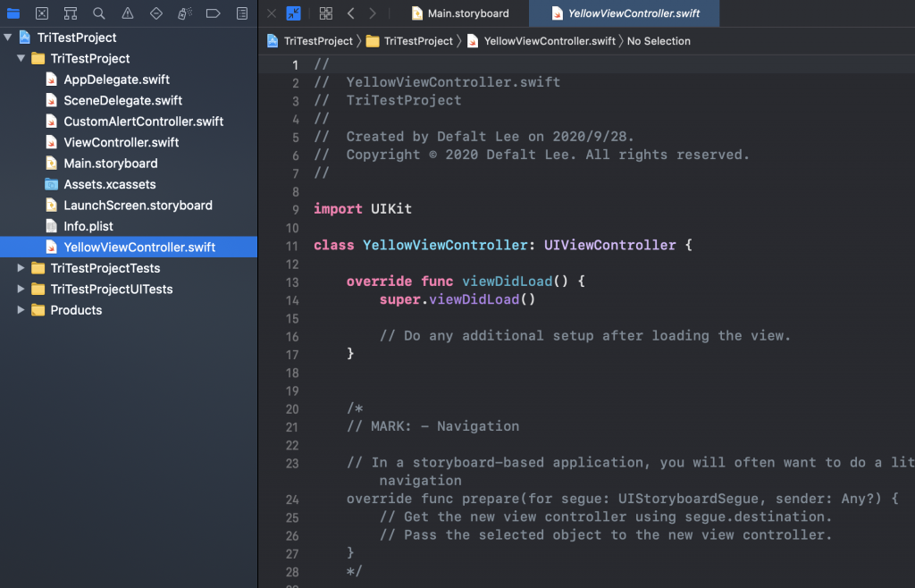This screenshot has height=588, width=915.
Task: Switch to the Main.storyboard tab
Action: 460,13
